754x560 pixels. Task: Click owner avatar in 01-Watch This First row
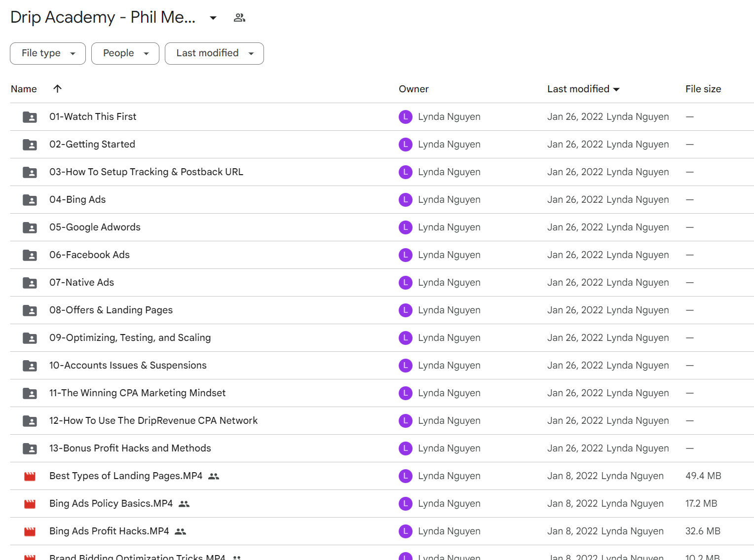[x=406, y=117]
